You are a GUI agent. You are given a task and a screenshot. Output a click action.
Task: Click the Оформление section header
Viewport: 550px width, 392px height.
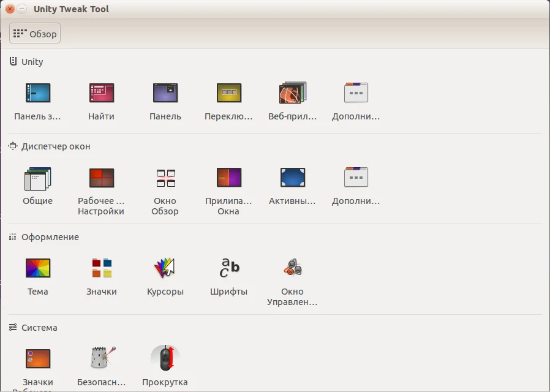(x=44, y=237)
